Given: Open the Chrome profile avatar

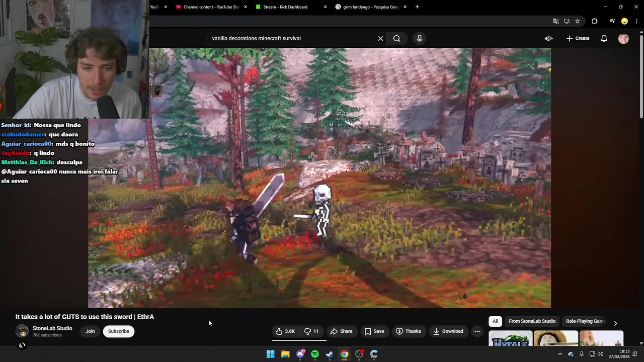Looking at the screenshot, I should coord(624,21).
